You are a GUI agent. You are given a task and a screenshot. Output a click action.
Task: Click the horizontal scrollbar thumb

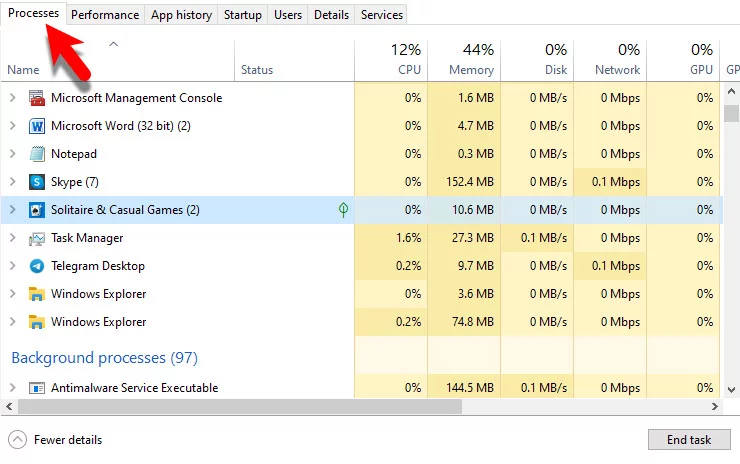pyautogui.click(x=240, y=406)
